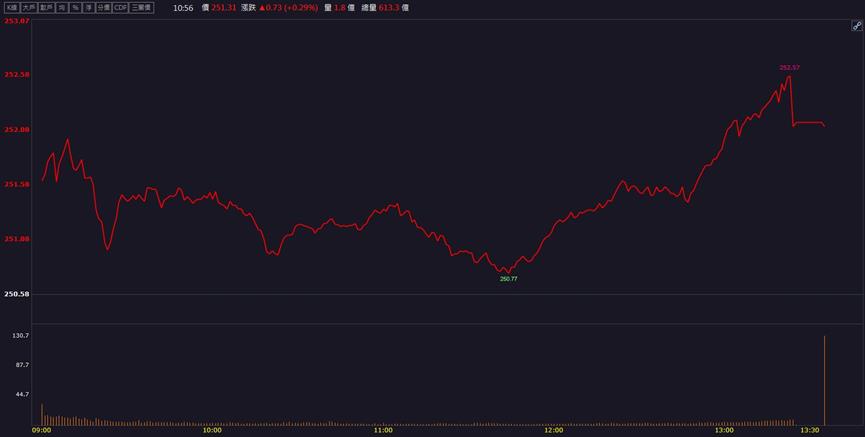Click the first volume bar at 09:00

coord(42,414)
